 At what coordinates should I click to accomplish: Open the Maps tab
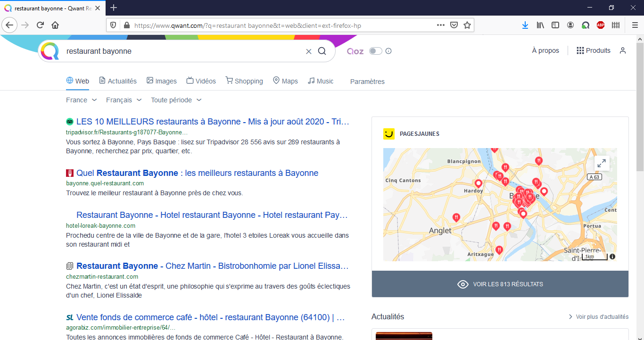pyautogui.click(x=285, y=81)
